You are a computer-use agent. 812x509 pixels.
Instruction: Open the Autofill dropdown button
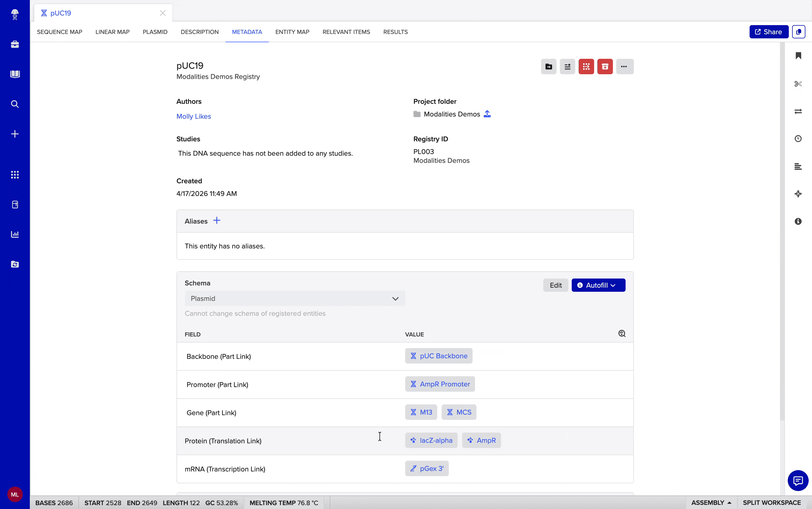[598, 285]
